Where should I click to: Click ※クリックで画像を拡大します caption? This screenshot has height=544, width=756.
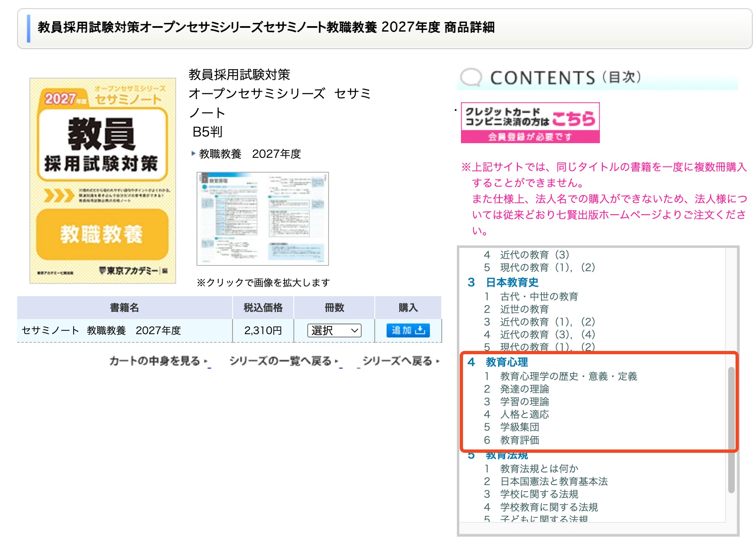click(x=263, y=283)
